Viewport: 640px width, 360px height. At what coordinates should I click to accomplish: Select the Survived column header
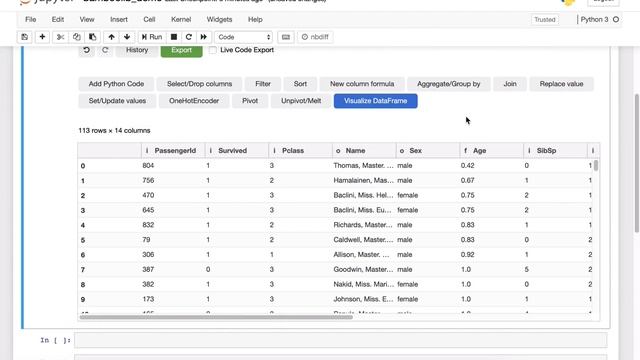[237, 151]
